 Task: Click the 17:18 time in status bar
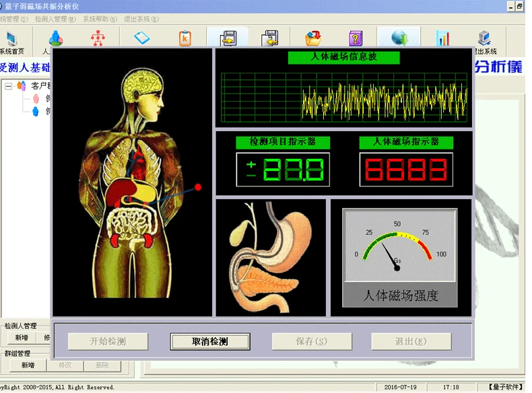pos(451,387)
